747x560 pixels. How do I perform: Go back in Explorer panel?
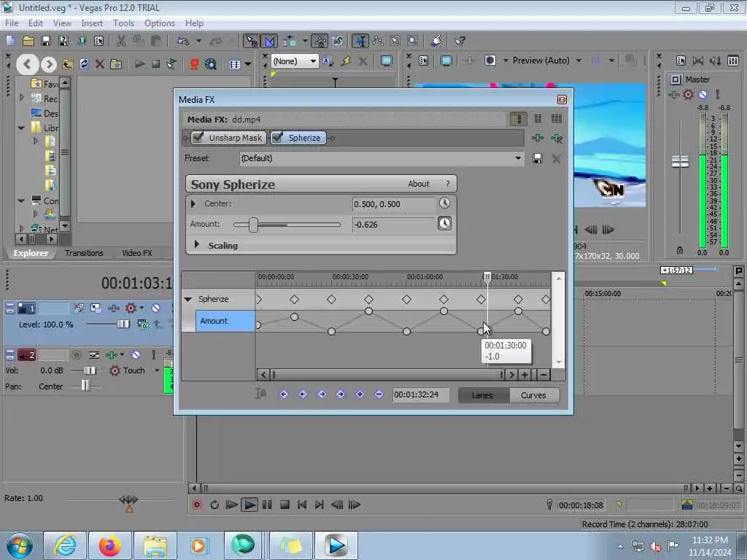click(x=27, y=64)
